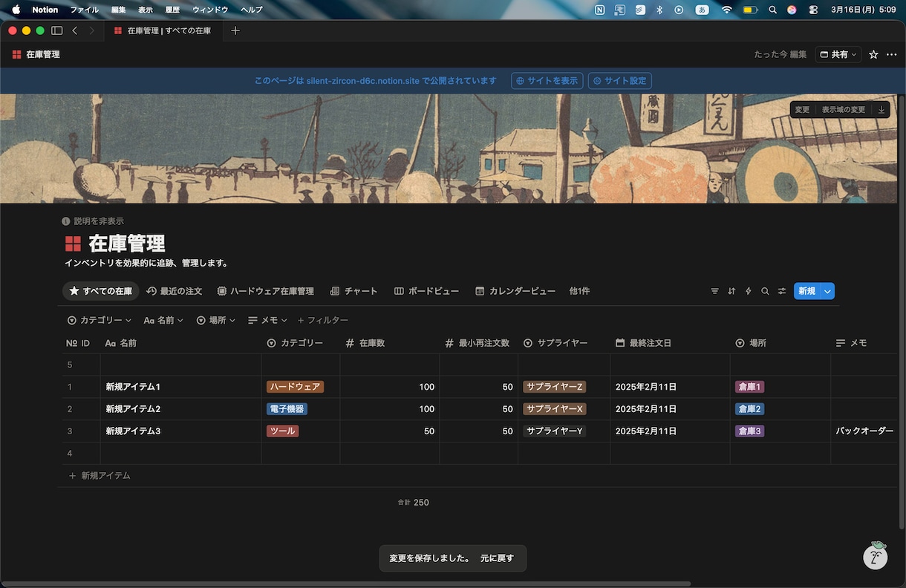Open the 履歴 menu
This screenshot has height=588, width=906.
172,10
